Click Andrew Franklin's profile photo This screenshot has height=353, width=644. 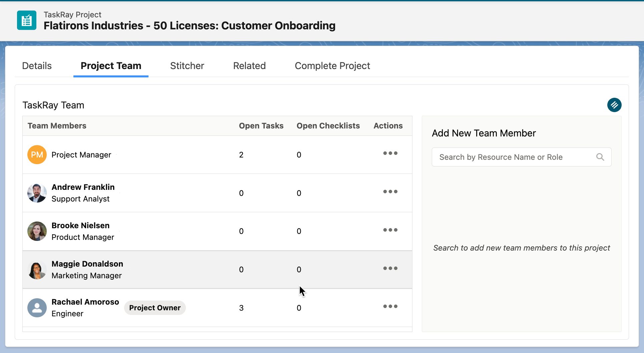point(37,193)
